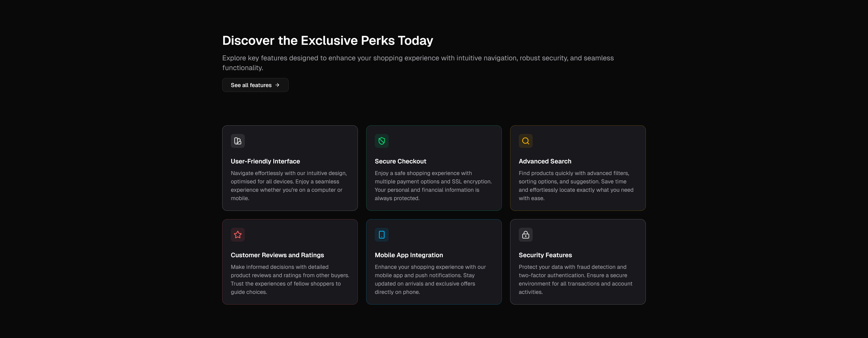Viewport: 868px width, 338px height.
Task: Click Discover the Exclusive Perks Today headline
Action: (x=327, y=40)
